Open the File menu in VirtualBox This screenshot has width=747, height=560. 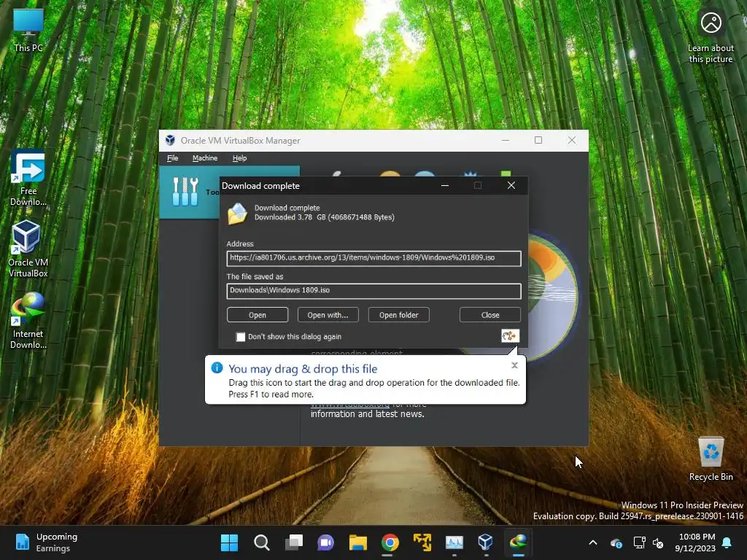point(172,158)
